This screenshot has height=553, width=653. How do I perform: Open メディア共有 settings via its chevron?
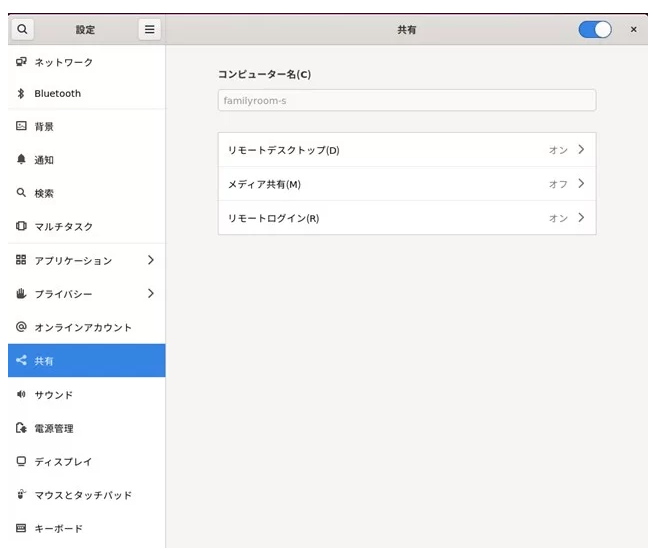(581, 184)
